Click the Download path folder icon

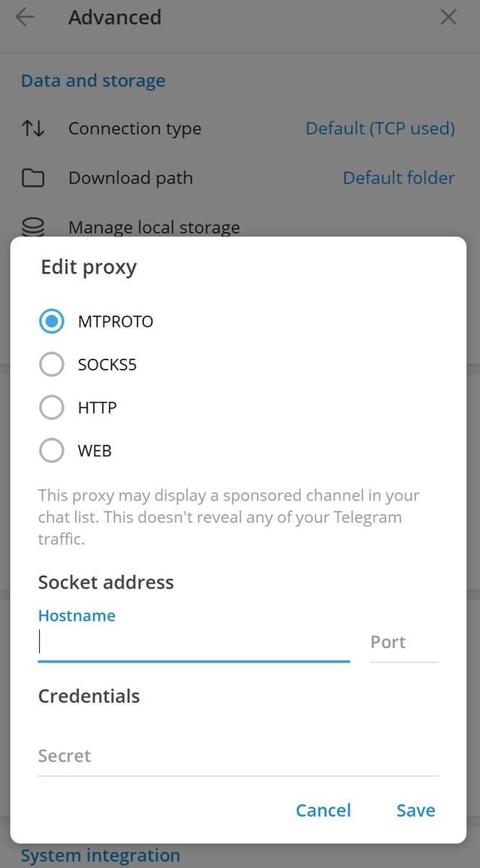[x=33, y=178]
